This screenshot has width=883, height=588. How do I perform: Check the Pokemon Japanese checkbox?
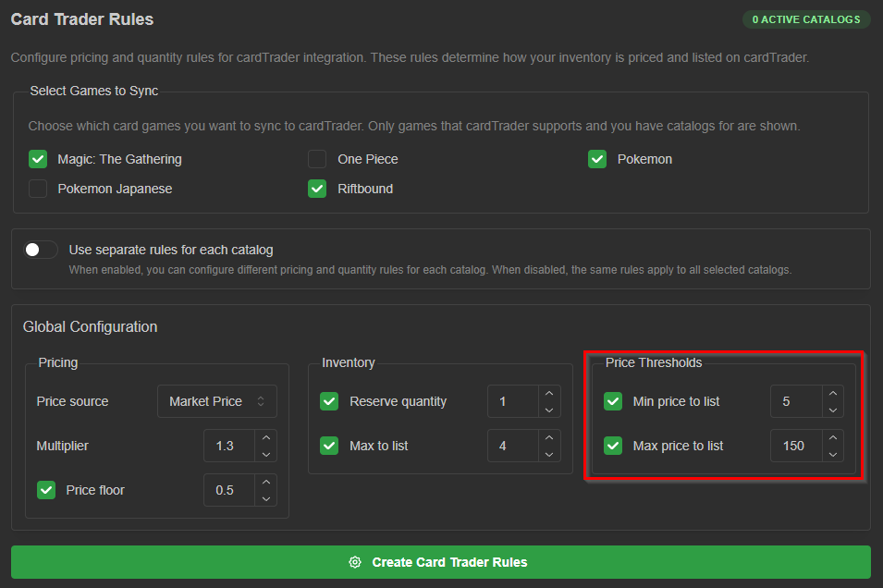point(38,189)
